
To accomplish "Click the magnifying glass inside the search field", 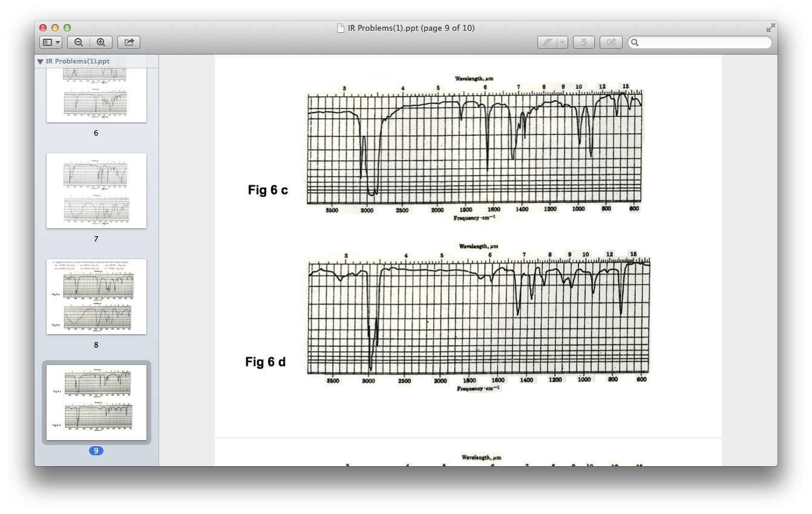I will click(x=635, y=42).
